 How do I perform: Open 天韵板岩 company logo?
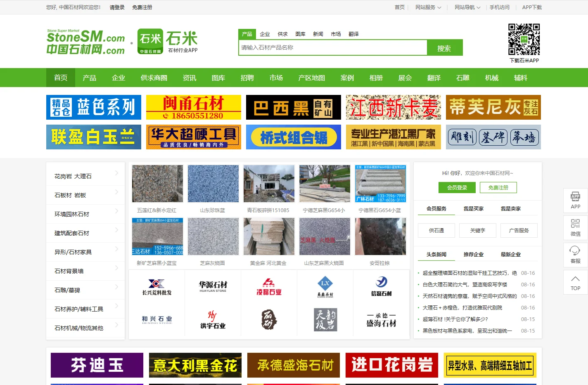coord(325,319)
